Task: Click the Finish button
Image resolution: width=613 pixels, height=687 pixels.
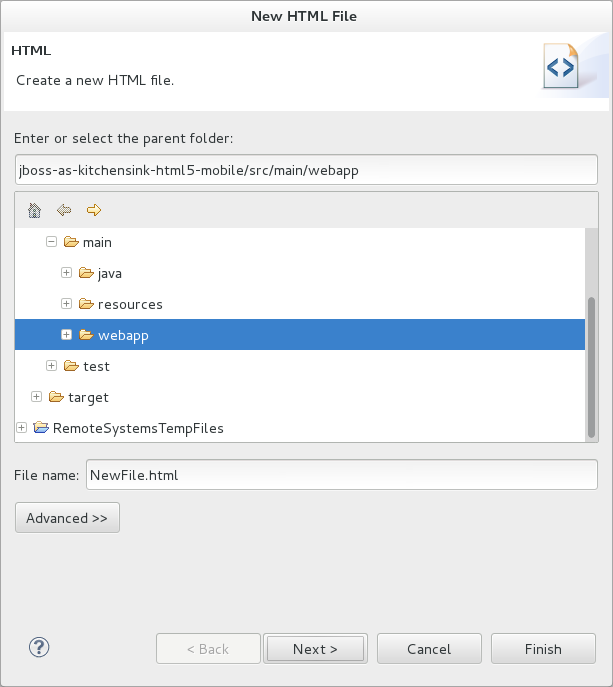Action: [x=543, y=649]
